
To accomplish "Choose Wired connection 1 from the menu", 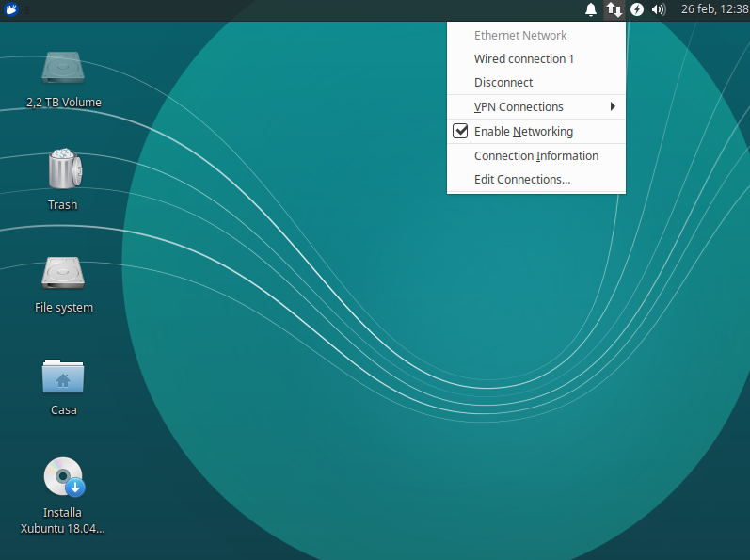I will [524, 59].
